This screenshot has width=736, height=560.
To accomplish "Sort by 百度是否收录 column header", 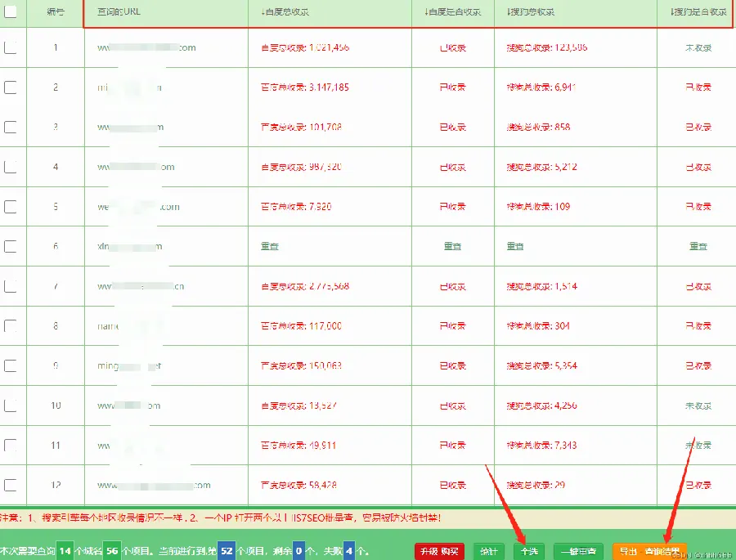I will (x=452, y=11).
